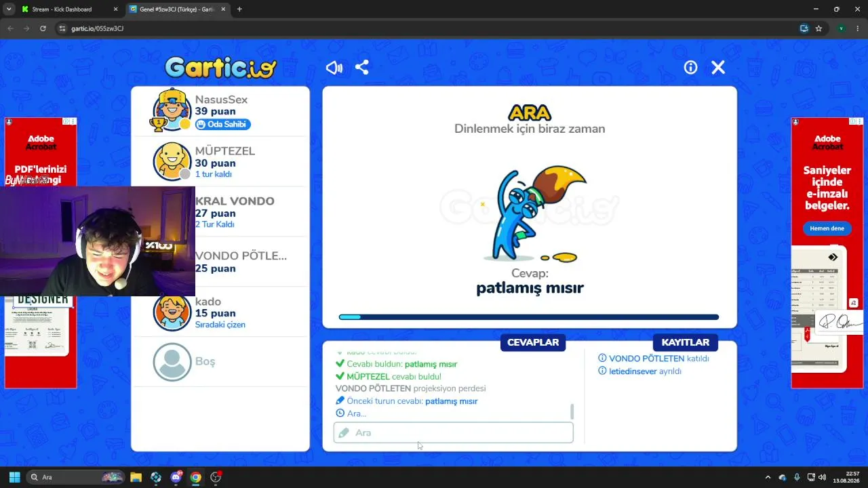The height and width of the screenshot is (488, 868).
Task: Open Google Chrome from the taskbar
Action: coord(195,477)
